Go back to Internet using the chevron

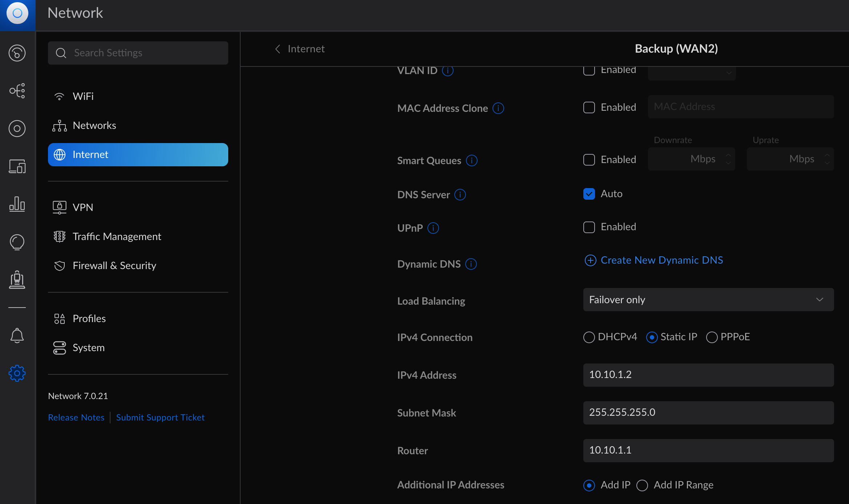pos(278,49)
